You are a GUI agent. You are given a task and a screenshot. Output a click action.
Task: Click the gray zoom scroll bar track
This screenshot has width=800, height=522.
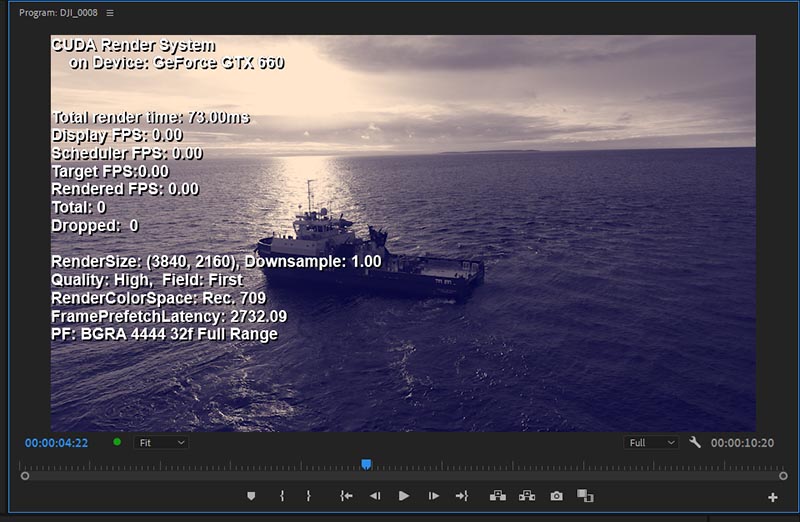click(404, 476)
